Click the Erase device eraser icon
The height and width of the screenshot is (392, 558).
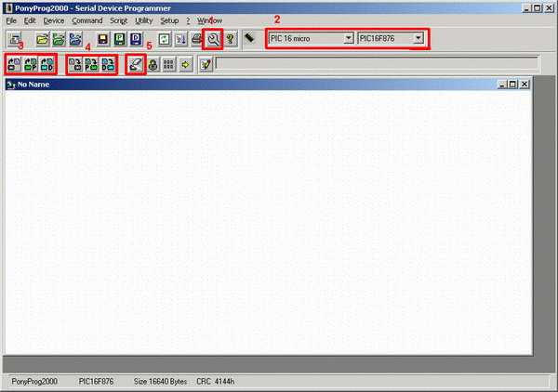click(136, 64)
